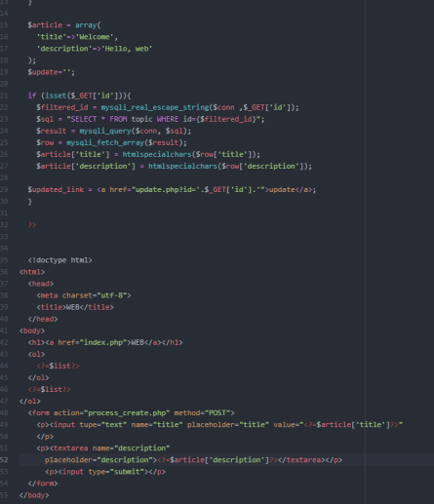The width and height of the screenshot is (434, 504).
Task: Click the href="index.php" attribute
Action: (x=93, y=342)
